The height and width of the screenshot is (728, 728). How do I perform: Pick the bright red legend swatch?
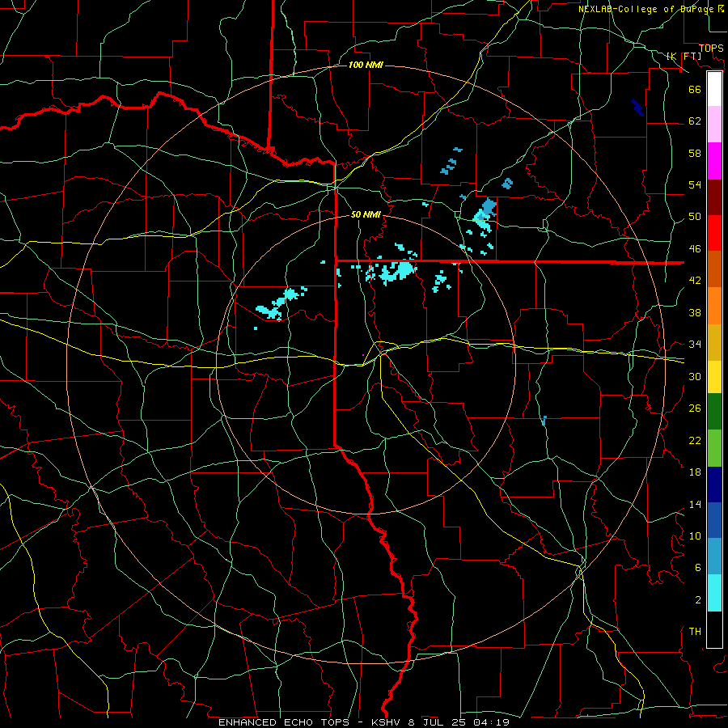(714, 233)
